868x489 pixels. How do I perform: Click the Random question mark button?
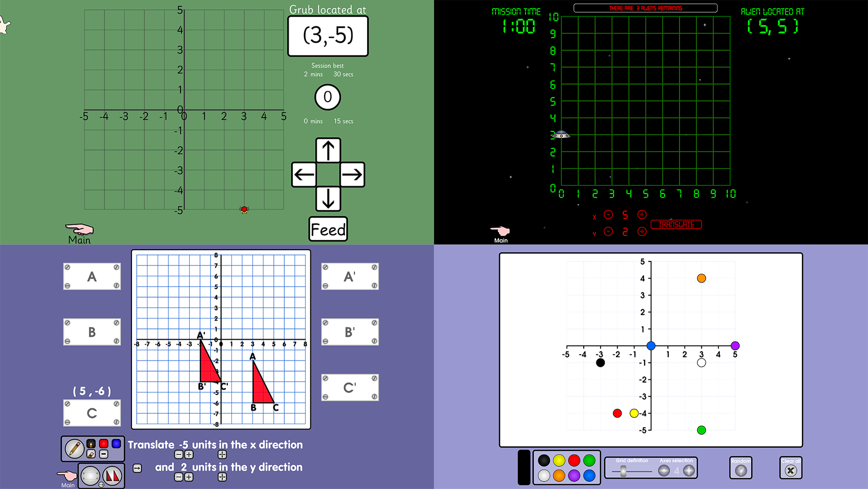tap(740, 470)
